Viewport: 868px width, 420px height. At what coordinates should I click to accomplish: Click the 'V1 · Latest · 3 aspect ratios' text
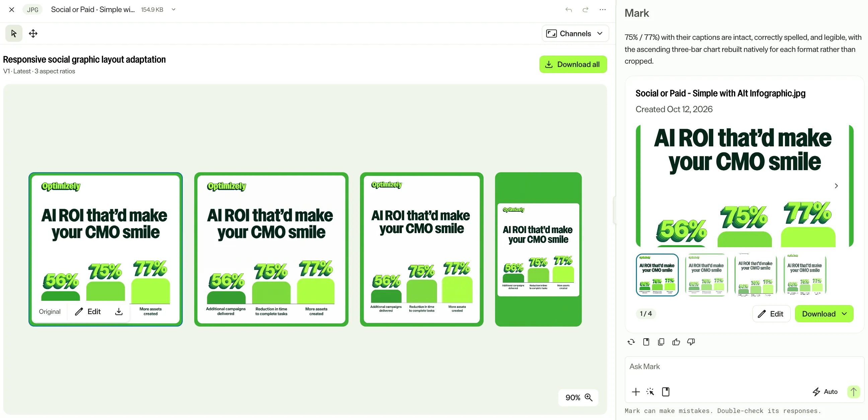pyautogui.click(x=39, y=71)
